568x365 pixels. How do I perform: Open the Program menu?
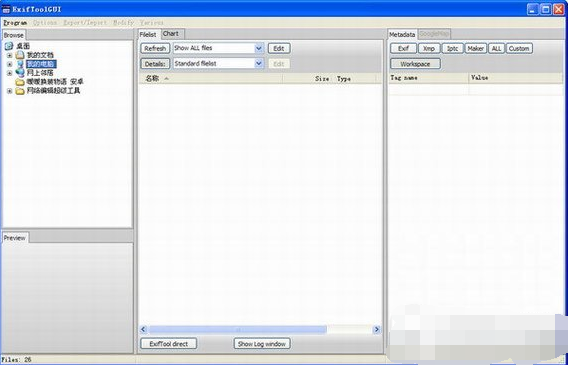(15, 22)
